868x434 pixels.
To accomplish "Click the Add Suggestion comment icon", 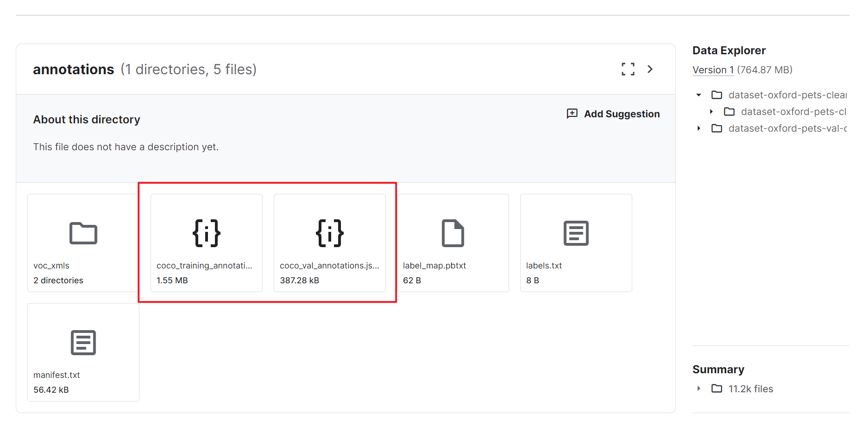I will pyautogui.click(x=572, y=114).
